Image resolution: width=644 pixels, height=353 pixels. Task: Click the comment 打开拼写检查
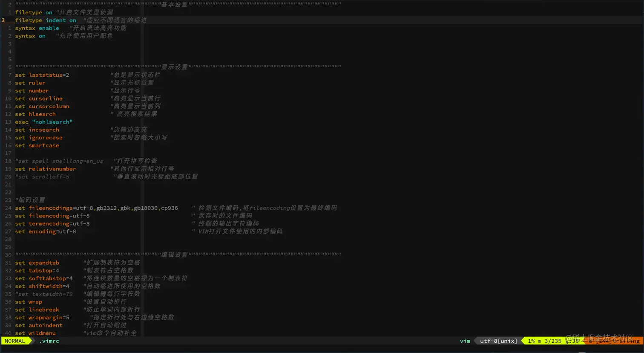pyautogui.click(x=135, y=161)
